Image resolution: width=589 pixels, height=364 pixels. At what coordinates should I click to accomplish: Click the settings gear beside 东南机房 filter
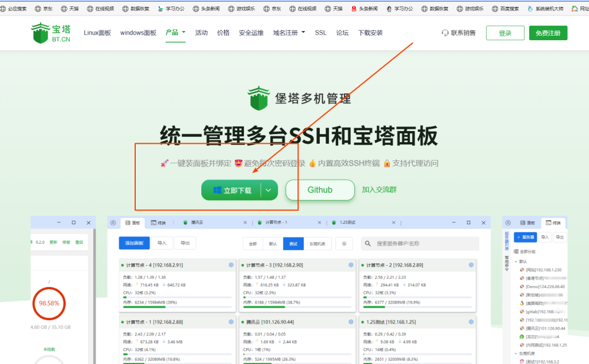tap(344, 244)
